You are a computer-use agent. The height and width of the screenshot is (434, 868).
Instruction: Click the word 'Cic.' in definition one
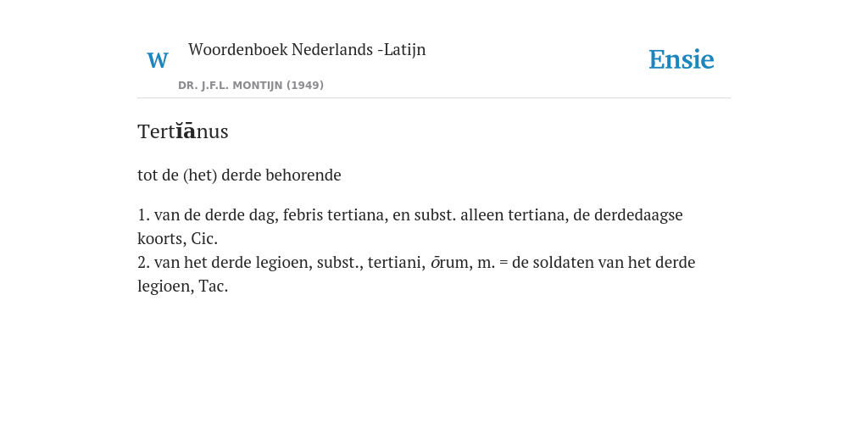(205, 238)
